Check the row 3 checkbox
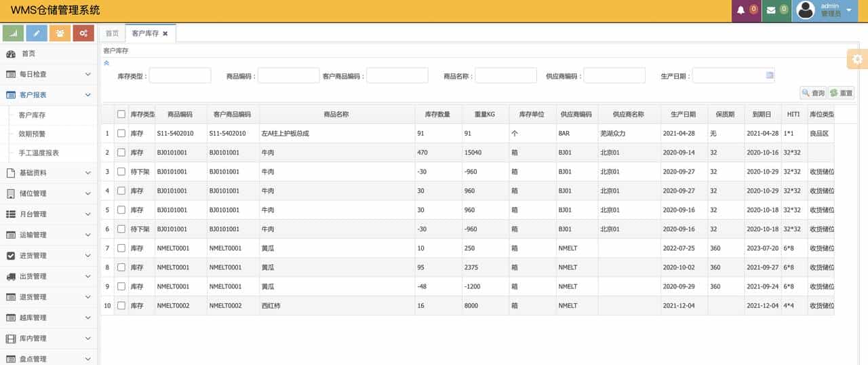Screen dimensions: 868x365 click(x=121, y=172)
